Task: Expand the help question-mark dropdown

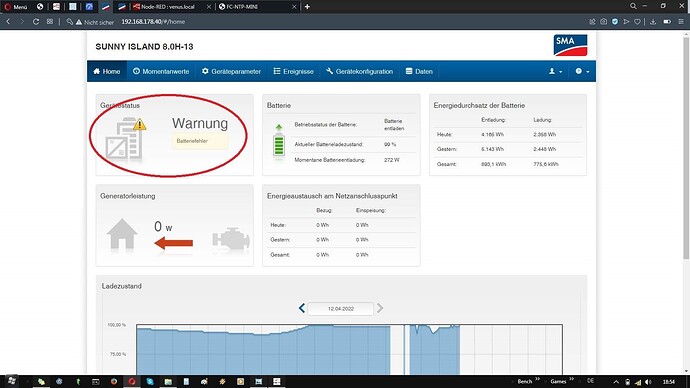Action: pos(582,71)
